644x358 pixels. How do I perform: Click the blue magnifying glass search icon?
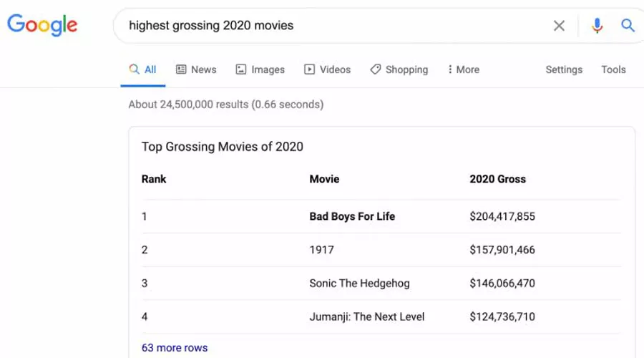628,26
